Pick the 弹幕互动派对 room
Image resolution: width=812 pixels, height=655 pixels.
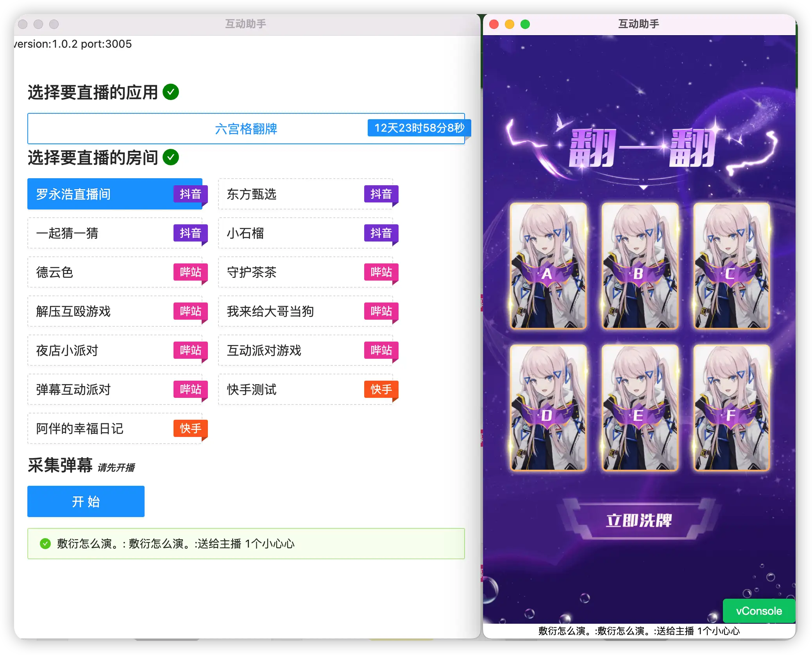(114, 389)
